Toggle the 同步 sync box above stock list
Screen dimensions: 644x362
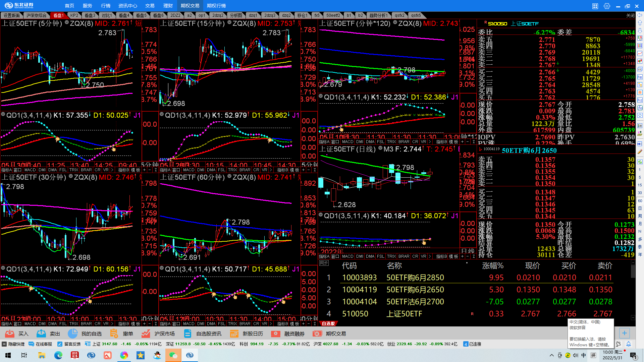pyautogui.click(x=324, y=263)
